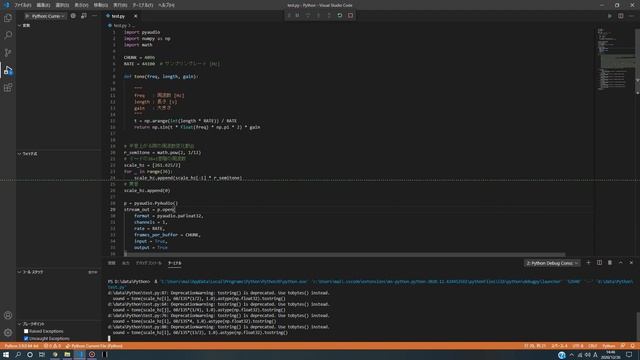The image size is (640, 360).
Task: Disable the Uncaught Exceptions breakpoint
Action: (x=26, y=338)
